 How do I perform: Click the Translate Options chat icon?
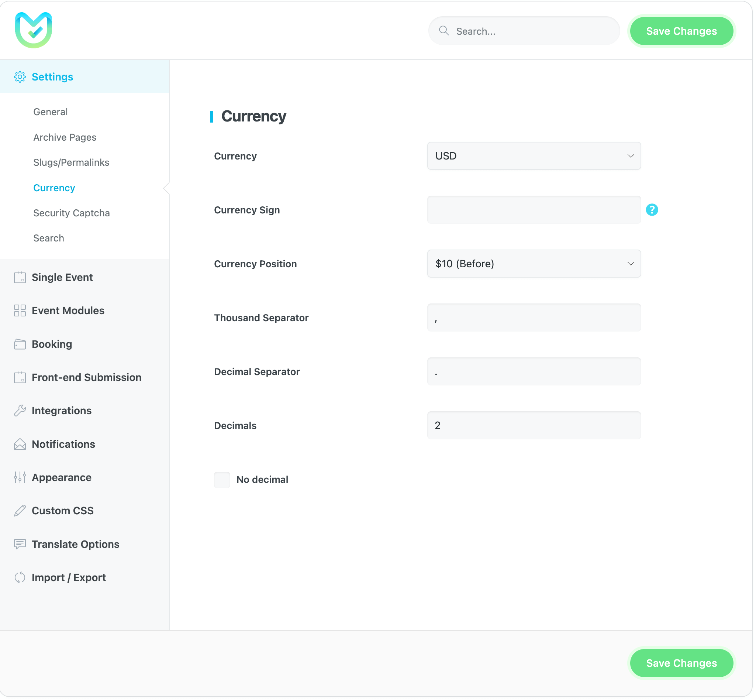click(x=20, y=544)
